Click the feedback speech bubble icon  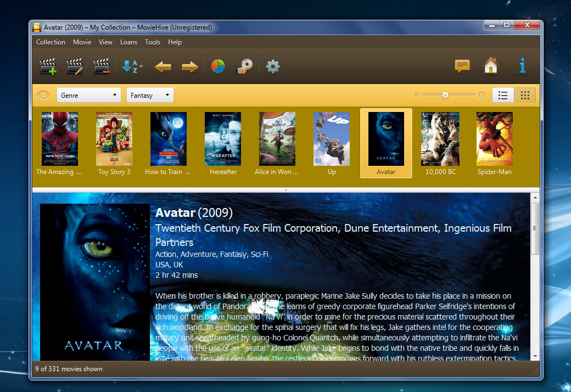coord(462,66)
